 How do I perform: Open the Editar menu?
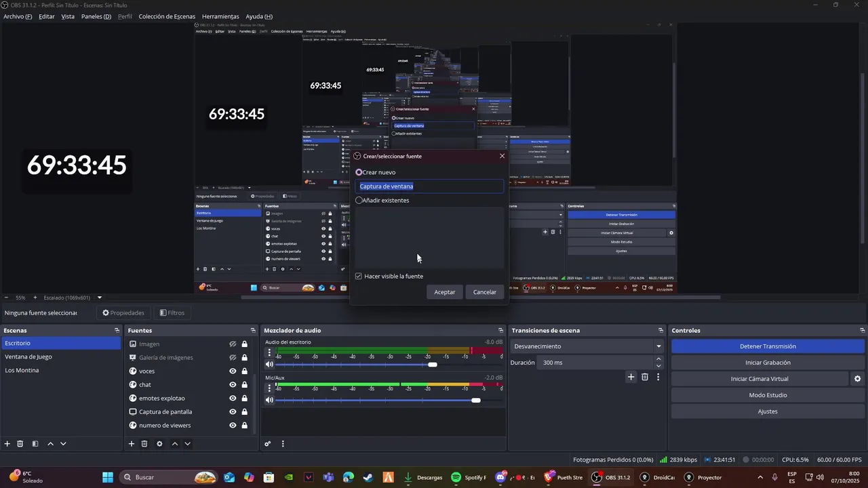point(47,16)
